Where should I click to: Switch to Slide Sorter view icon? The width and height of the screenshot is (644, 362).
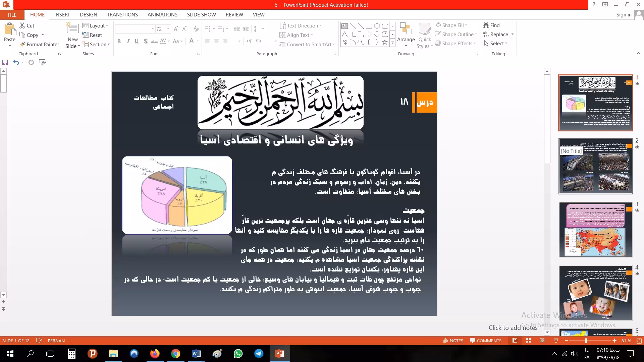tap(529, 341)
